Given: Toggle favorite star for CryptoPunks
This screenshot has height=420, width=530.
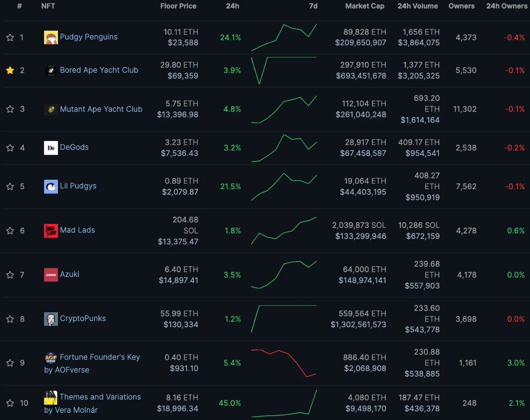Looking at the screenshot, I should click(x=10, y=319).
